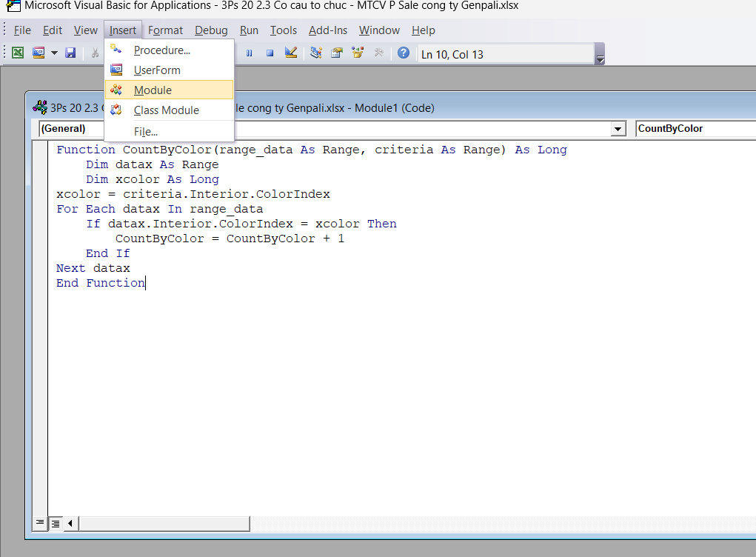Choose Class Module in Insert menu

[166, 110]
